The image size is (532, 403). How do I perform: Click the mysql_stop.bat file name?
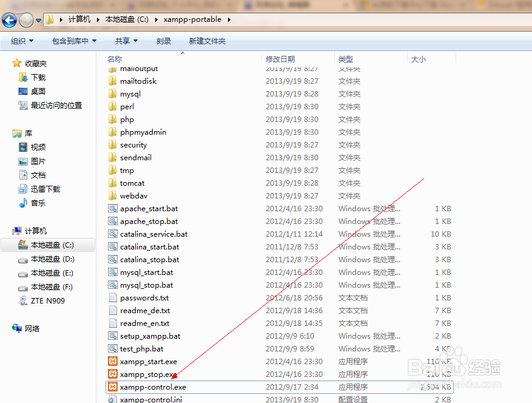pyautogui.click(x=147, y=285)
